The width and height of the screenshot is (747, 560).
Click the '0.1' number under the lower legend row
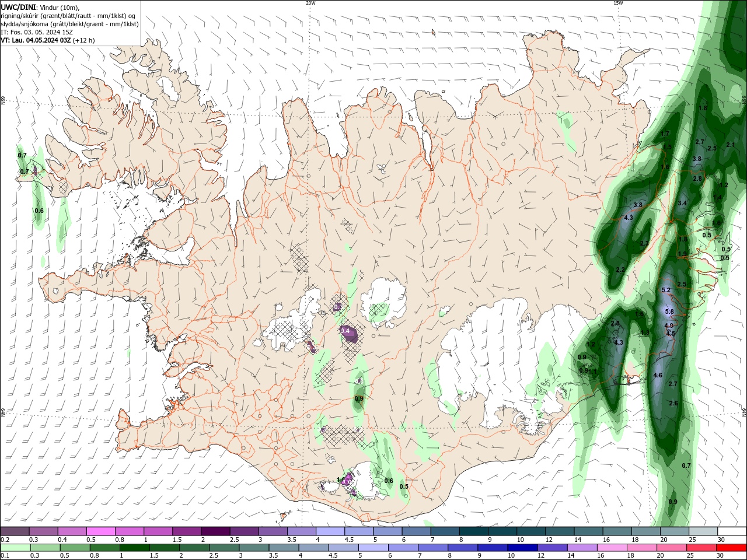5,556
